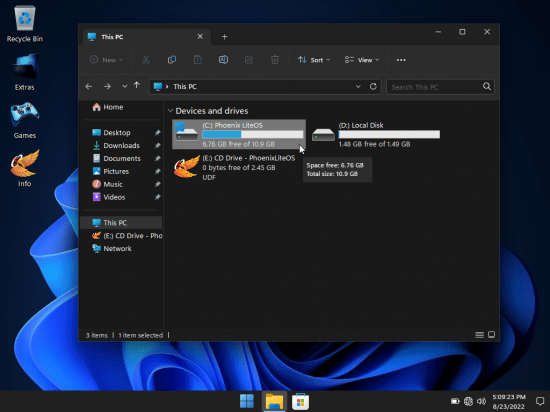Click "6.76 GB free of 10.9 GB" text
Screen dimensions: 550x412
point(239,144)
